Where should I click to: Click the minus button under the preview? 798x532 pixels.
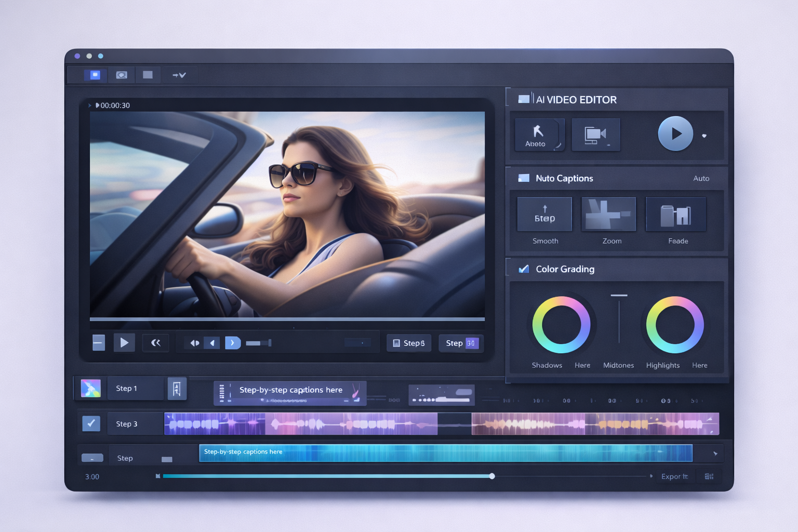tap(99, 343)
